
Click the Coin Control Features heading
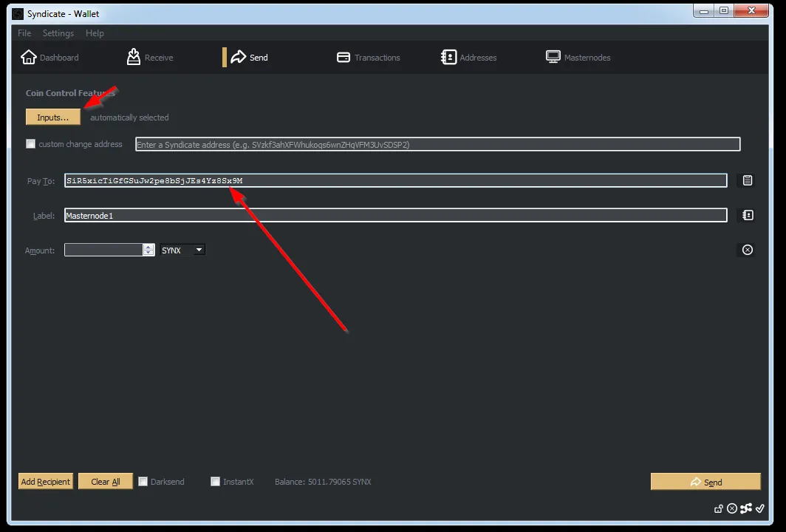(70, 93)
